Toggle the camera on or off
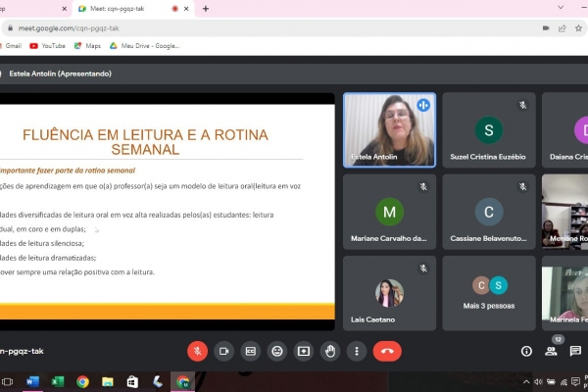This screenshot has height=392, width=588. click(223, 351)
